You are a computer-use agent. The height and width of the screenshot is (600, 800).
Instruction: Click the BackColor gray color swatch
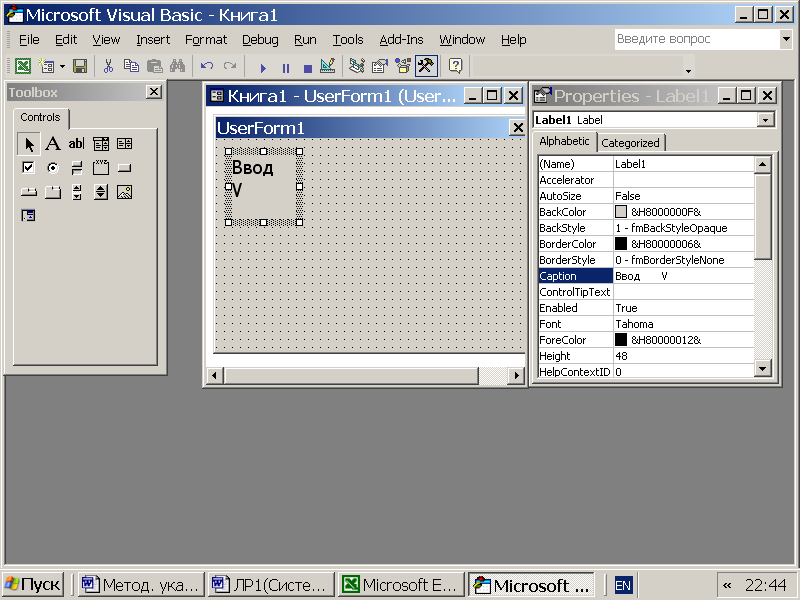point(621,212)
